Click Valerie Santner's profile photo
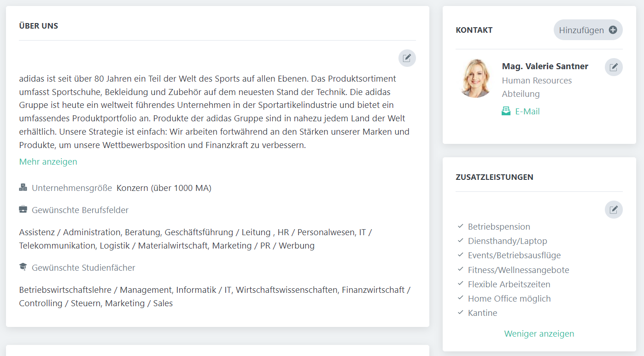The image size is (644, 356). [x=475, y=78]
